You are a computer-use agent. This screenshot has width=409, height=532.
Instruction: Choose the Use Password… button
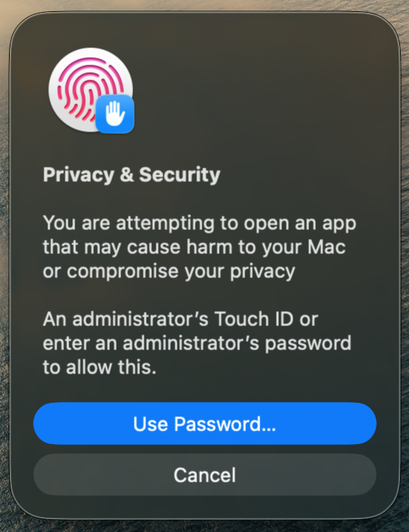(204, 424)
